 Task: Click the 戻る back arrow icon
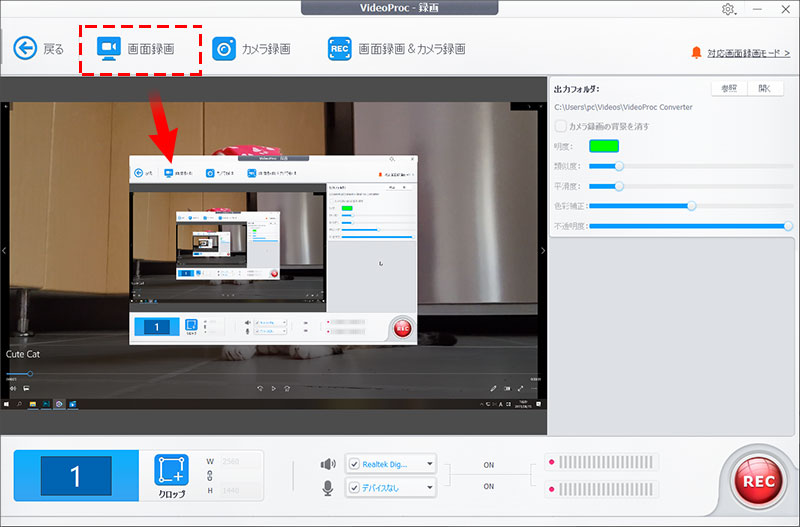tap(25, 48)
